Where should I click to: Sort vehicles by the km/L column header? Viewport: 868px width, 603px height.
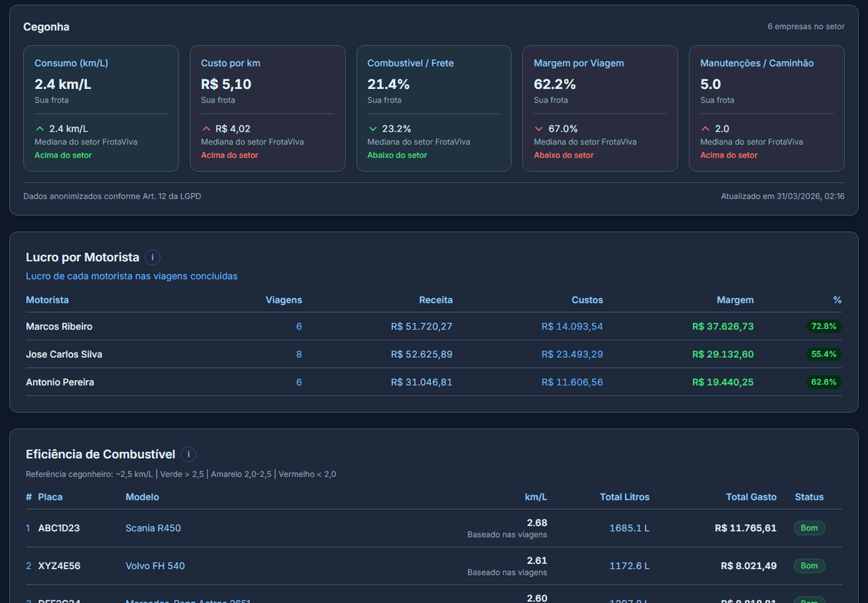[536, 497]
